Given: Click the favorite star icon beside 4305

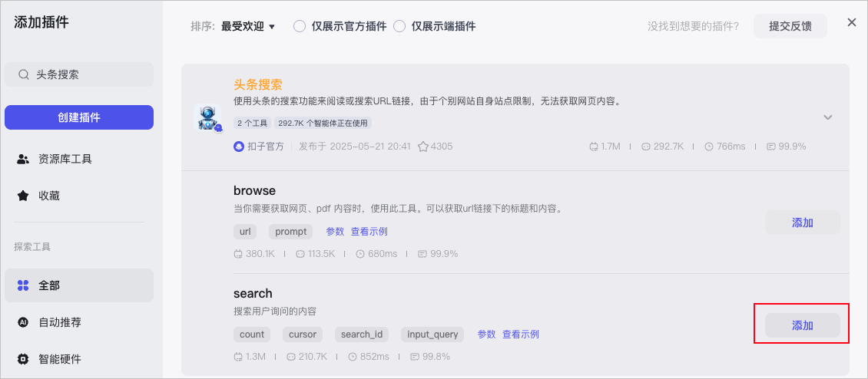Looking at the screenshot, I should pos(423,147).
